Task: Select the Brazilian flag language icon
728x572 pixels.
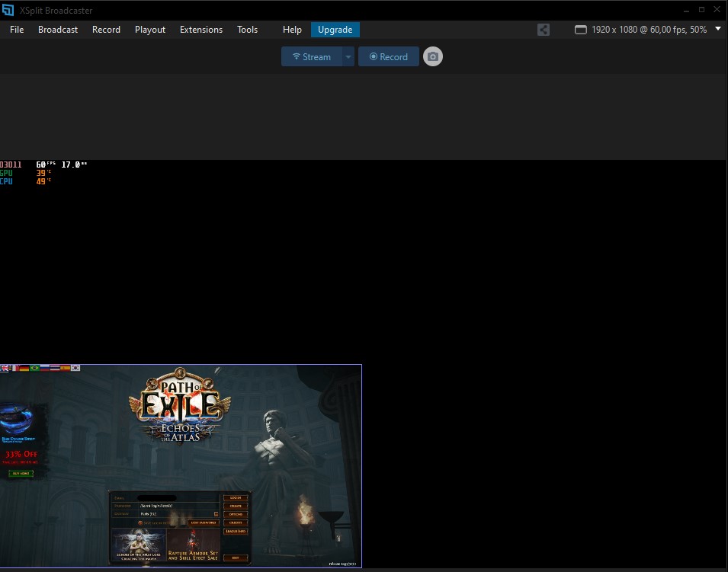Action: pos(35,368)
